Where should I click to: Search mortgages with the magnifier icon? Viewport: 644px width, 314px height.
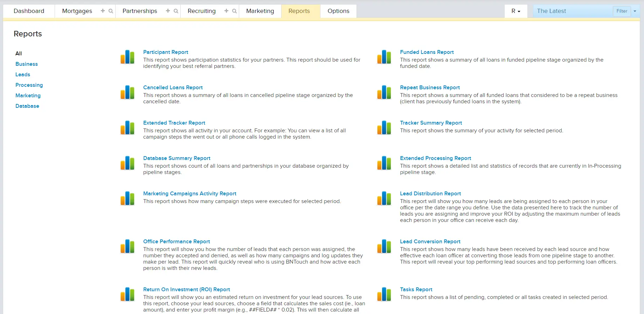[x=111, y=11]
